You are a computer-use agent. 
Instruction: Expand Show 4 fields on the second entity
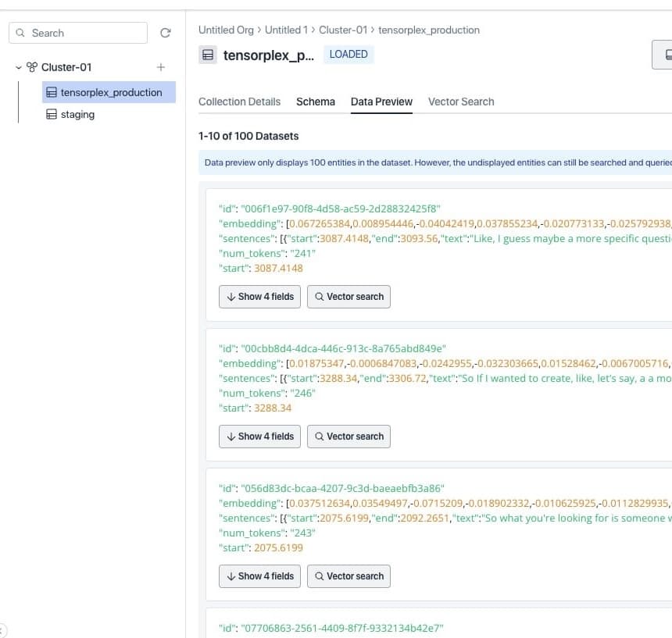coord(259,437)
